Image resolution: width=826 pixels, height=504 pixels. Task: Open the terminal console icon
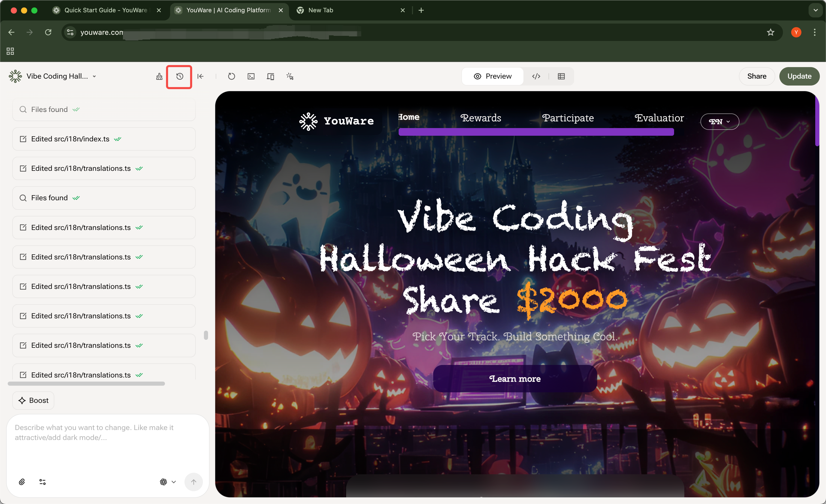coord(251,76)
